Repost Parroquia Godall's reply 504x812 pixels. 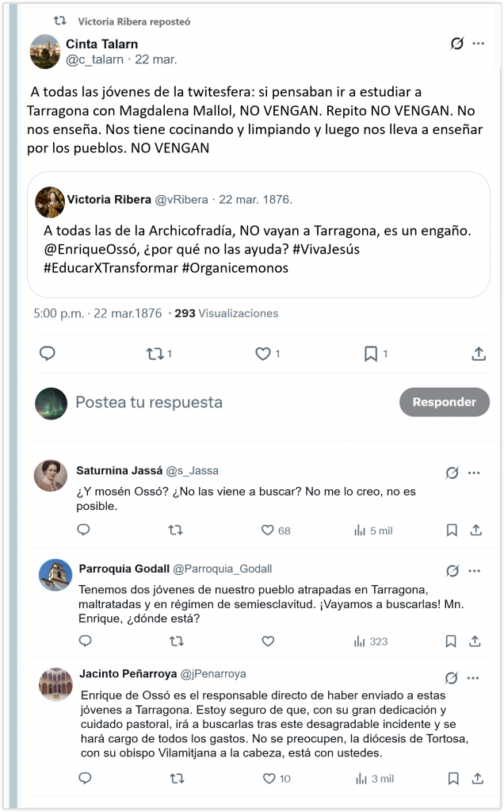[x=177, y=641]
